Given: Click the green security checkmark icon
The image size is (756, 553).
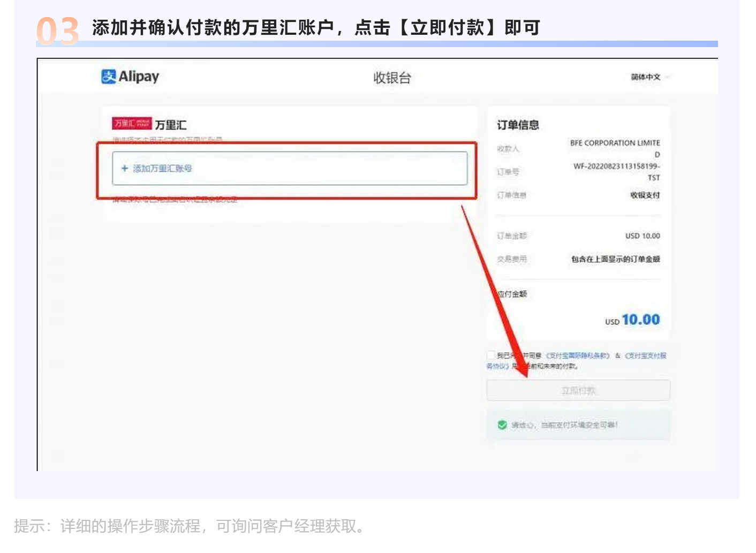Looking at the screenshot, I should point(502,425).
